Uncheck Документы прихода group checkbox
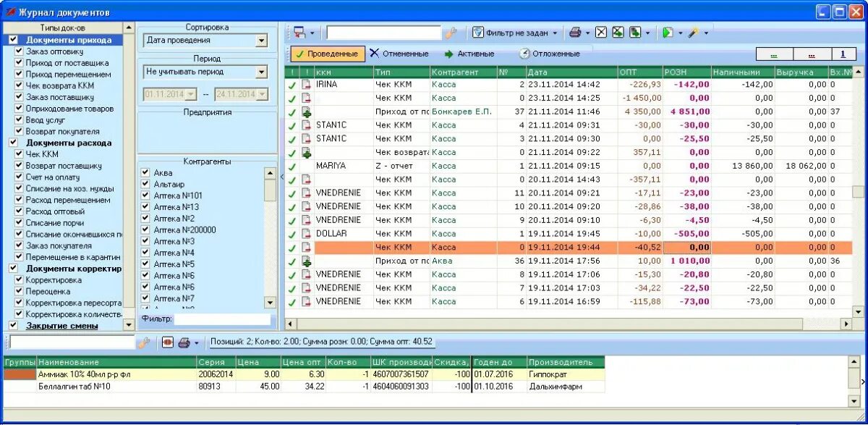Image resolution: width=868 pixels, height=425 pixels. (x=13, y=40)
